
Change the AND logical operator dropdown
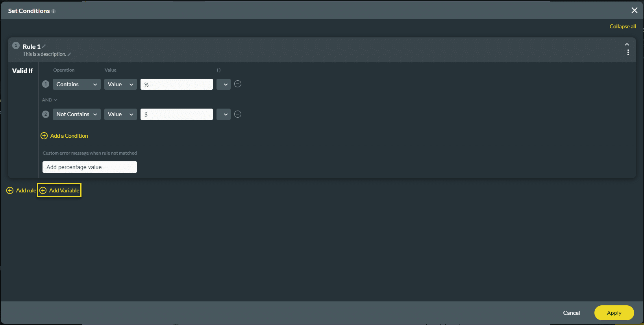49,100
